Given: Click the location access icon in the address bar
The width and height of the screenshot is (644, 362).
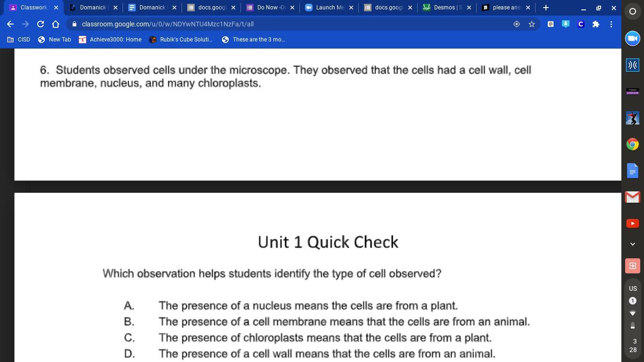Looking at the screenshot, I should coord(517,24).
